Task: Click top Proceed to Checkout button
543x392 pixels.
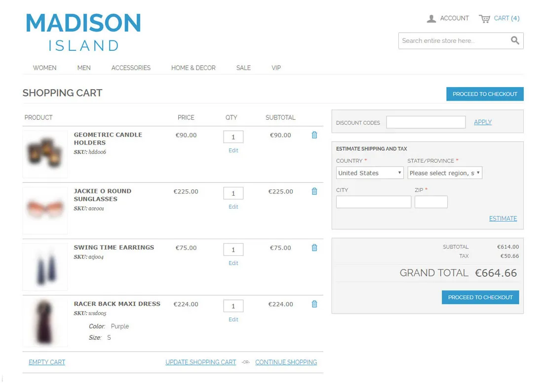Action: pyautogui.click(x=485, y=94)
